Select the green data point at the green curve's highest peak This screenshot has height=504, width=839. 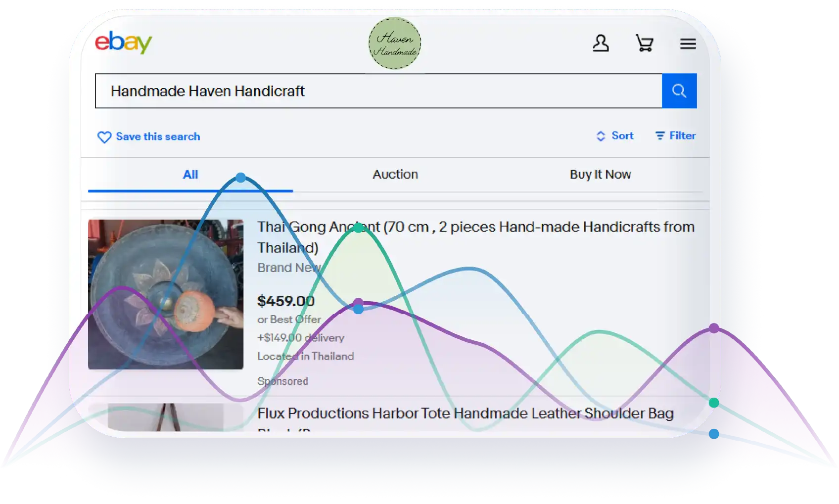pos(358,228)
